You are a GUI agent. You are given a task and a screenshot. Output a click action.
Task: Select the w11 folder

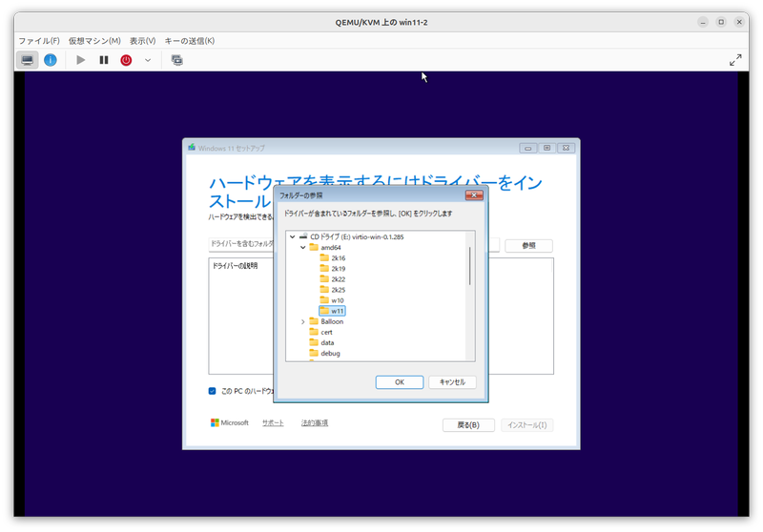[x=332, y=311]
